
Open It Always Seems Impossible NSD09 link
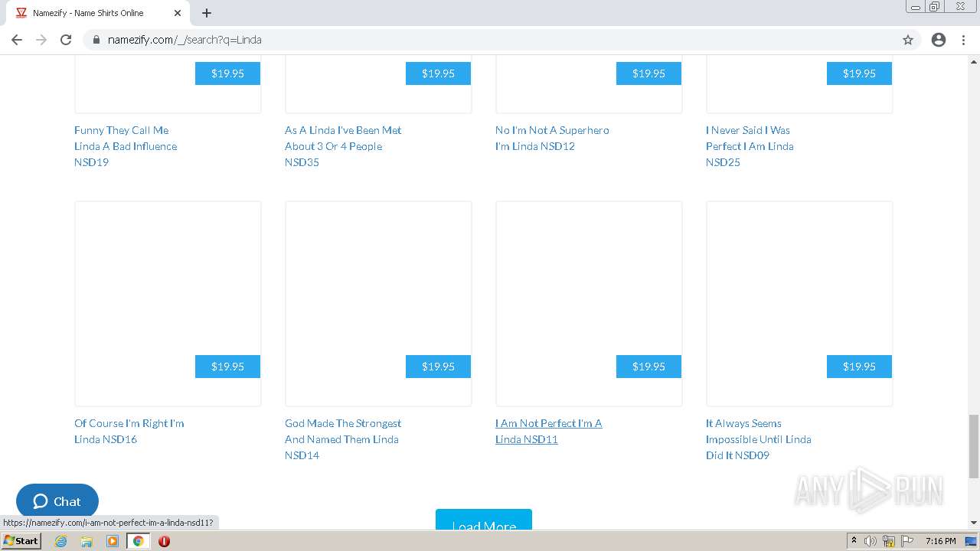[x=758, y=439]
